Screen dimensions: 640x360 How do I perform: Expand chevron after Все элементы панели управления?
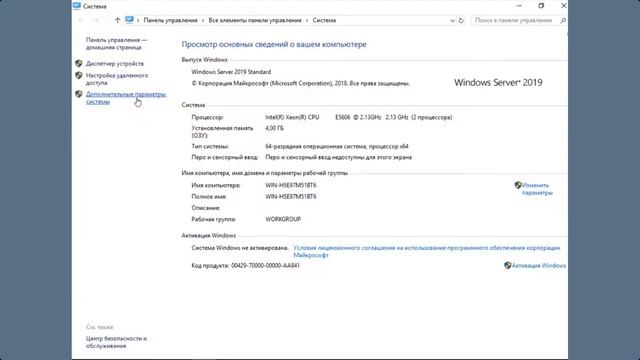pos(307,20)
